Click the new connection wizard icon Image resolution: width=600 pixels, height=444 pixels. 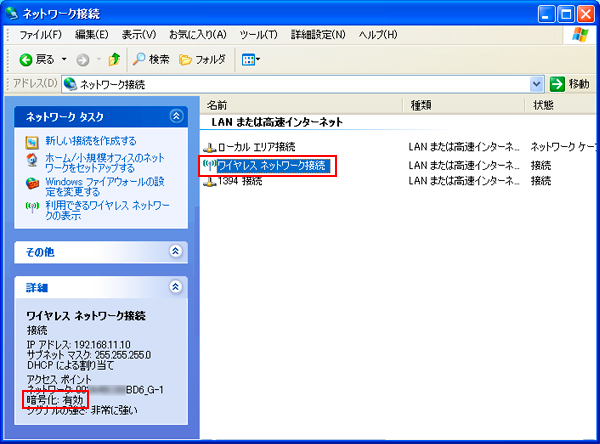[x=32, y=142]
